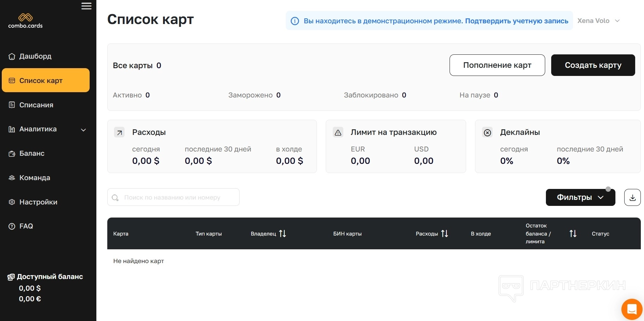
Task: Click the Пополнение карт button
Action: 497,65
